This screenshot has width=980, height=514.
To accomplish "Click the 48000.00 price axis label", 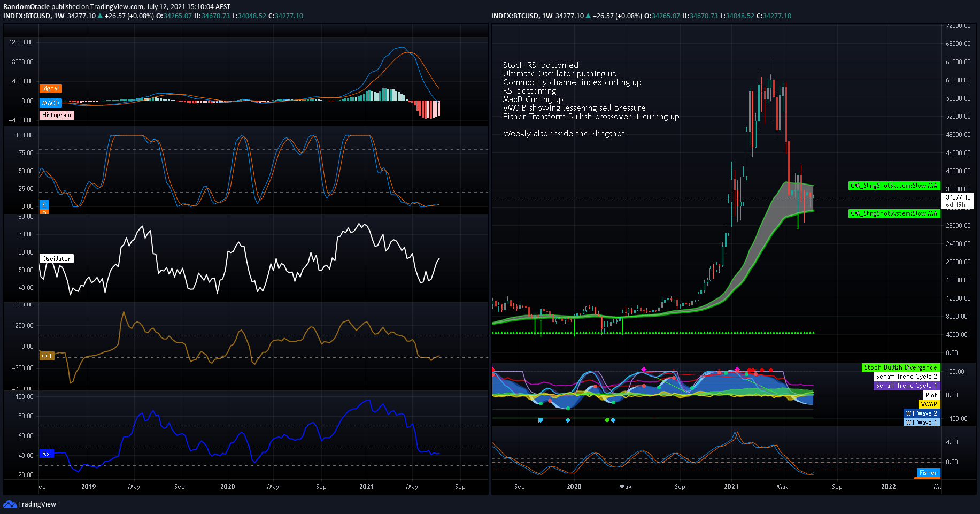I will pyautogui.click(x=958, y=135).
